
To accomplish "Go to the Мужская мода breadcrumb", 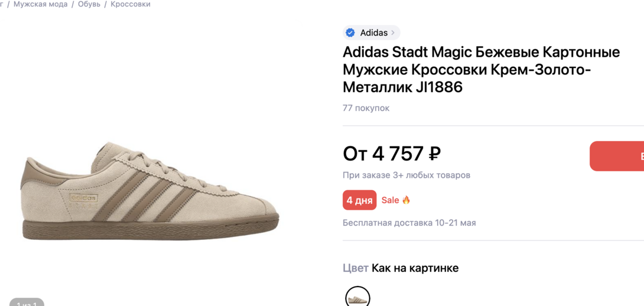I will 40,4.
